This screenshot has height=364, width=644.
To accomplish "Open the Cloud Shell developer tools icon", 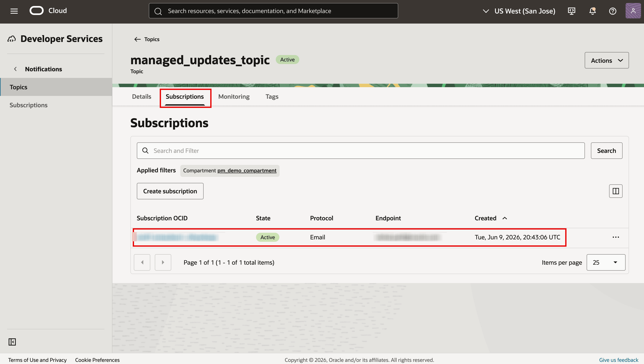I will [x=571, y=11].
